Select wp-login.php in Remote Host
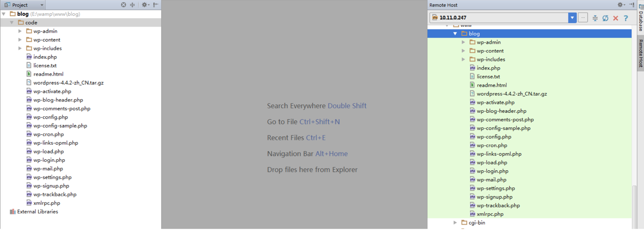644x230 pixels. [x=493, y=171]
